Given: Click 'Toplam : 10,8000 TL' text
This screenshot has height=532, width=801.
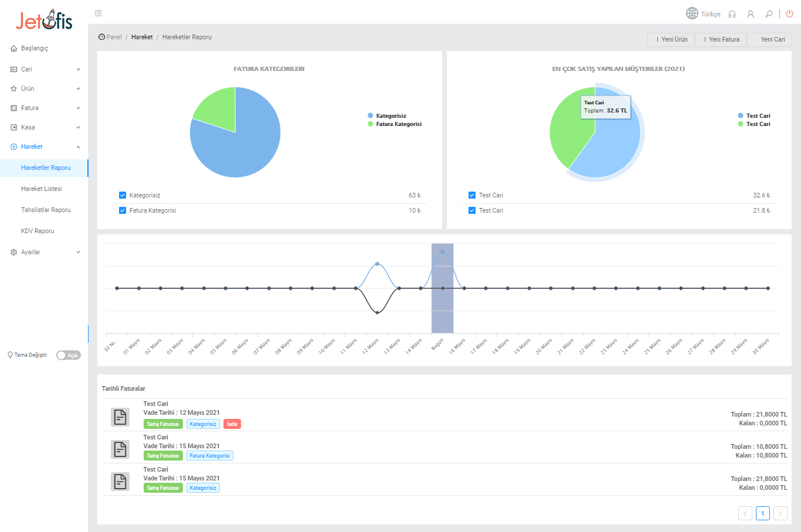Looking at the screenshot, I should [759, 446].
